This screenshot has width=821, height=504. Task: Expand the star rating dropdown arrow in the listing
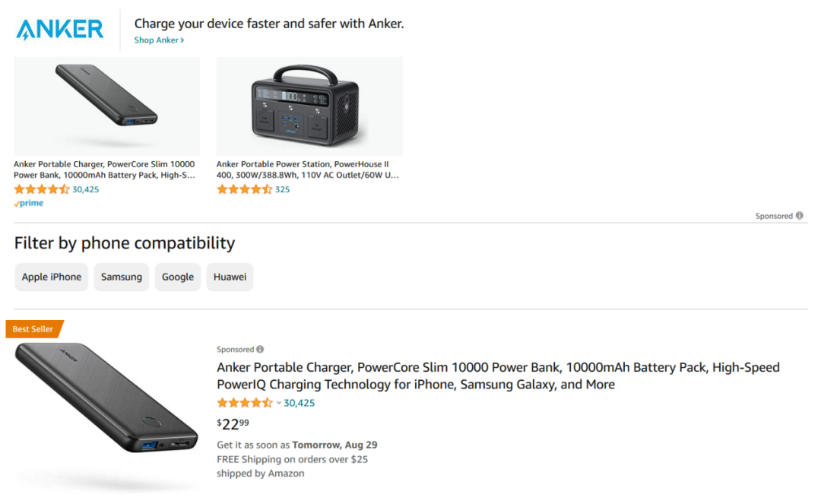click(x=279, y=404)
